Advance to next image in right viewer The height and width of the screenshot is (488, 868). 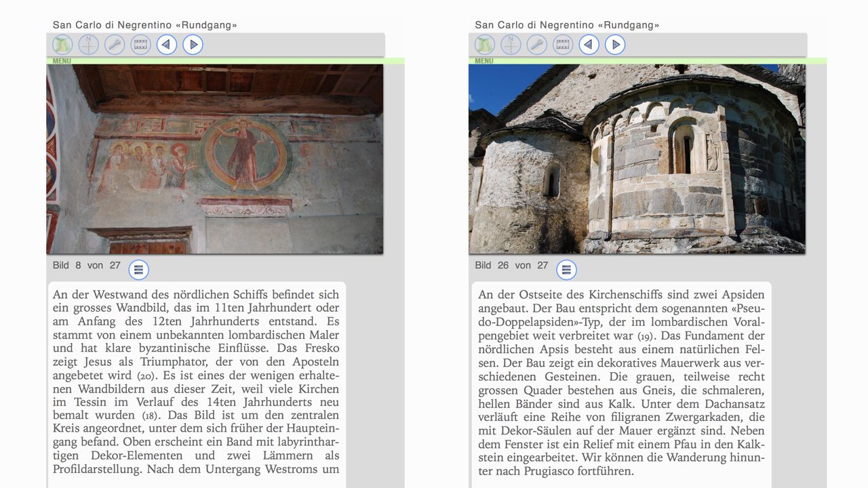[615, 45]
